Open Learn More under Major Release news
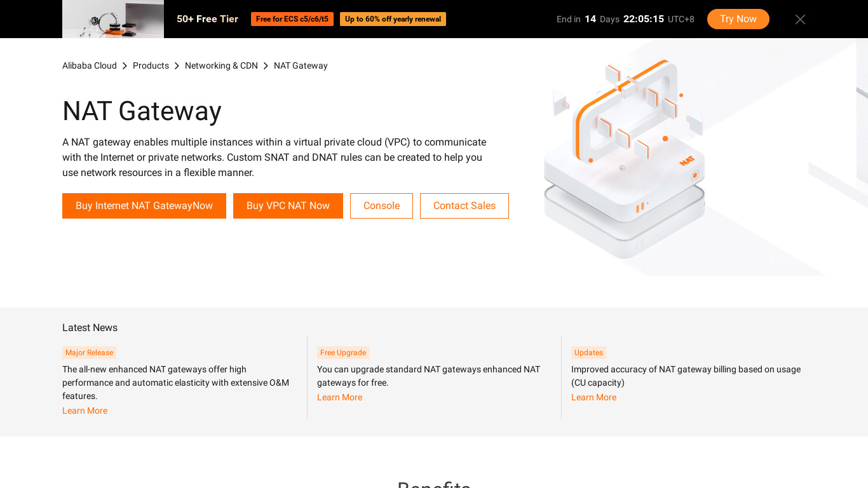 [x=85, y=410]
